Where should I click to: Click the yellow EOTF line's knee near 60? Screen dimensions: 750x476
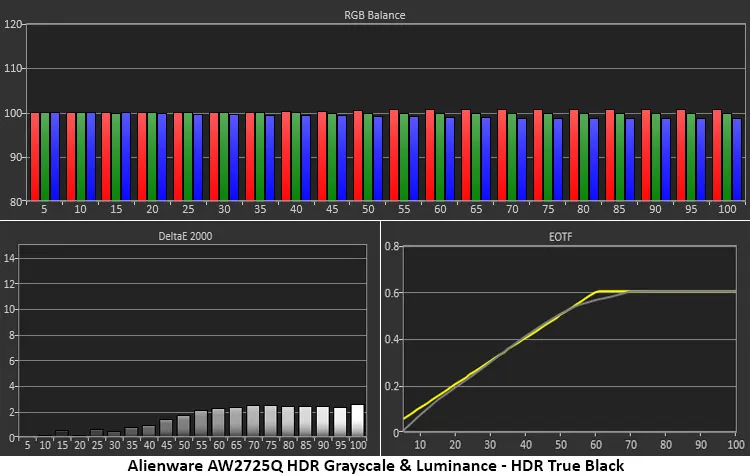pos(597,292)
